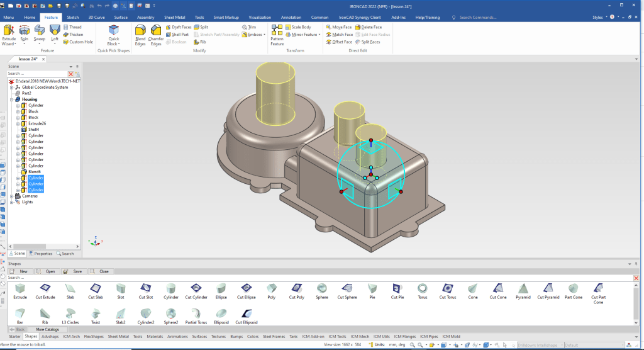Select the Torus shape in catalog
644x350 pixels.
click(423, 290)
